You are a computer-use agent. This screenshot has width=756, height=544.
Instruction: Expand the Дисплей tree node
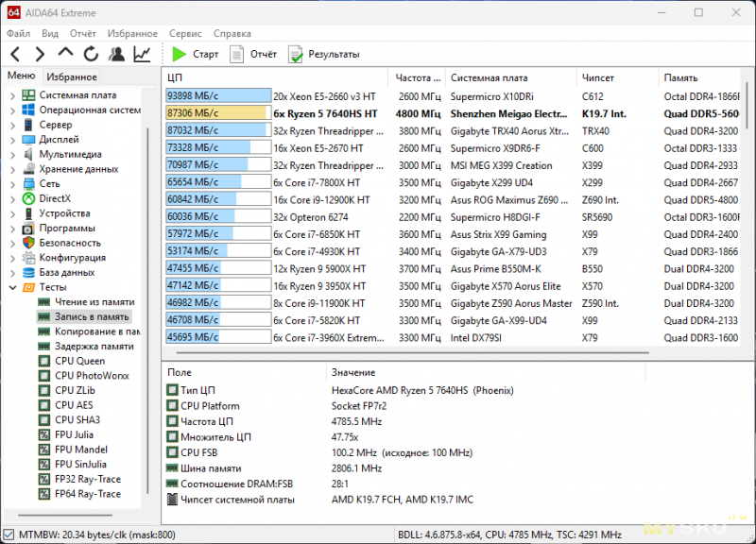[x=12, y=140]
